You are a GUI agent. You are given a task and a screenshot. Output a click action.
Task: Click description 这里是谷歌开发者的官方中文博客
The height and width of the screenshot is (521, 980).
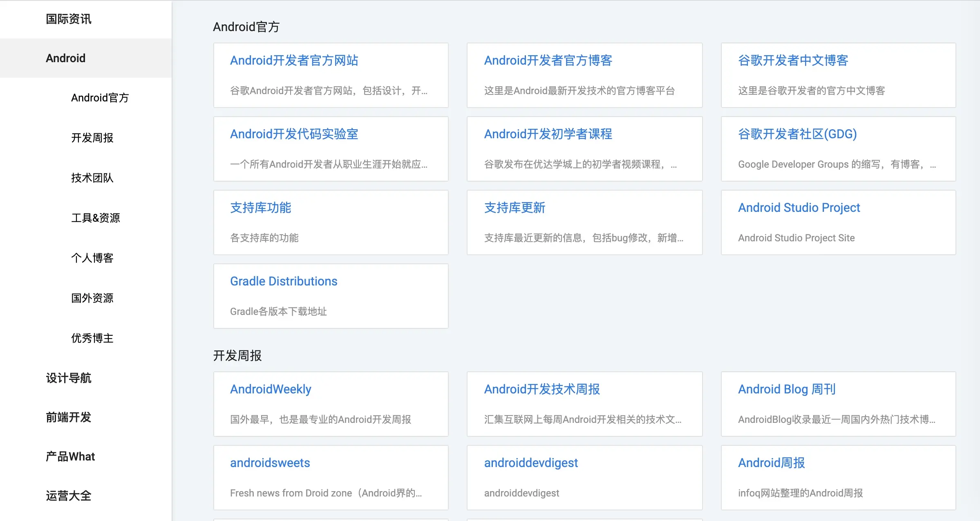click(x=811, y=91)
